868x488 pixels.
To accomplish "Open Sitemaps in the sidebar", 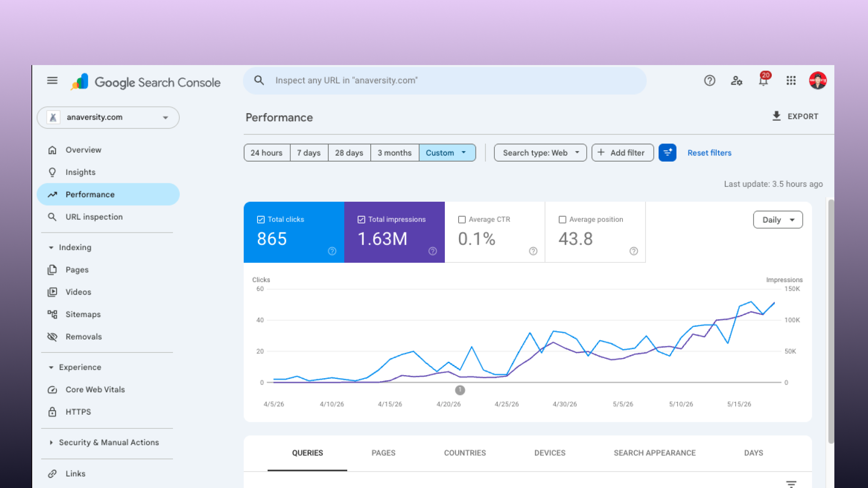I will pos(108,314).
